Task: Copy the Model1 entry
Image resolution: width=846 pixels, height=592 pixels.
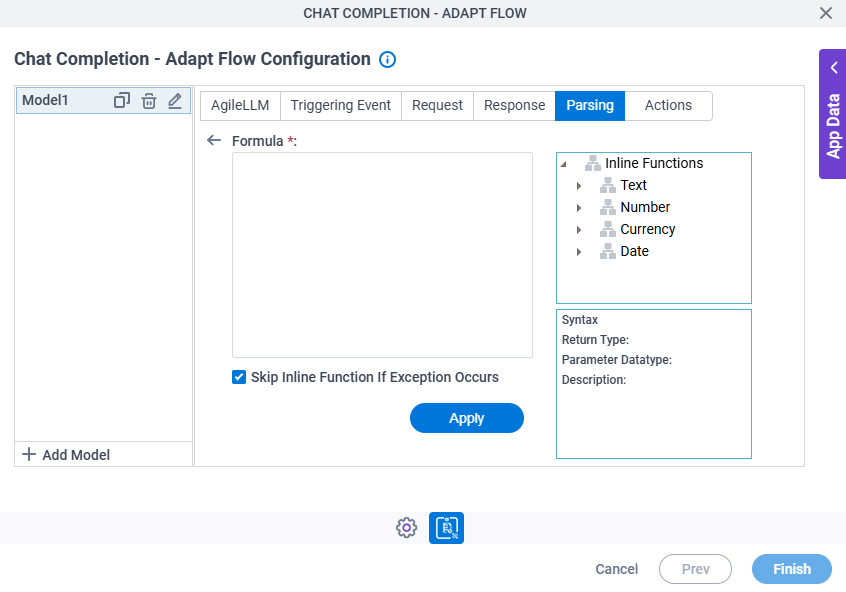Action: 122,100
